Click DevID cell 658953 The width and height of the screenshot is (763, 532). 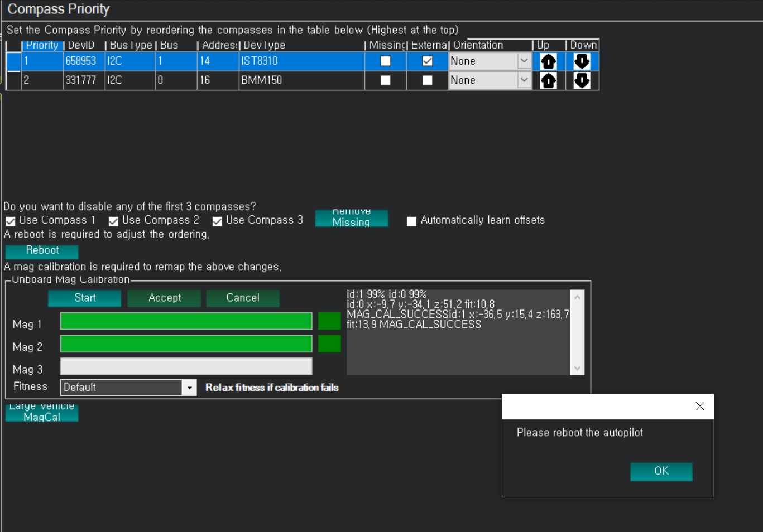[84, 61]
